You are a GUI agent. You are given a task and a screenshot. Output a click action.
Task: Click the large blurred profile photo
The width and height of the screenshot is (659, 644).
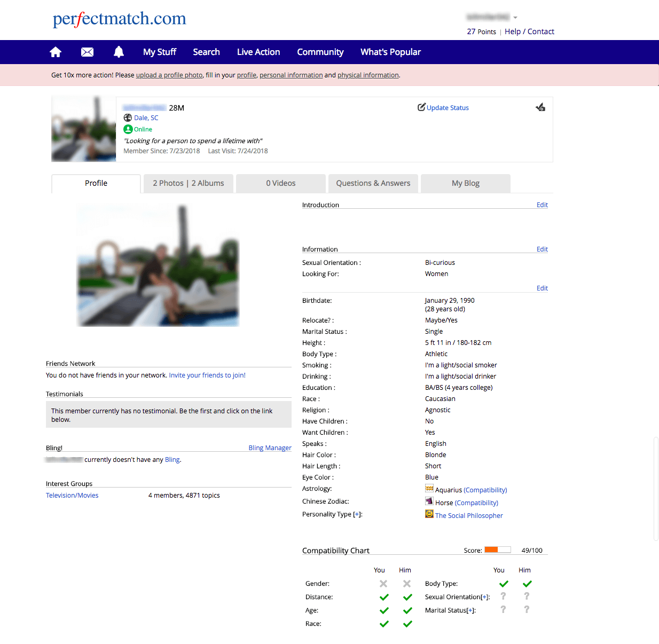pos(159,265)
